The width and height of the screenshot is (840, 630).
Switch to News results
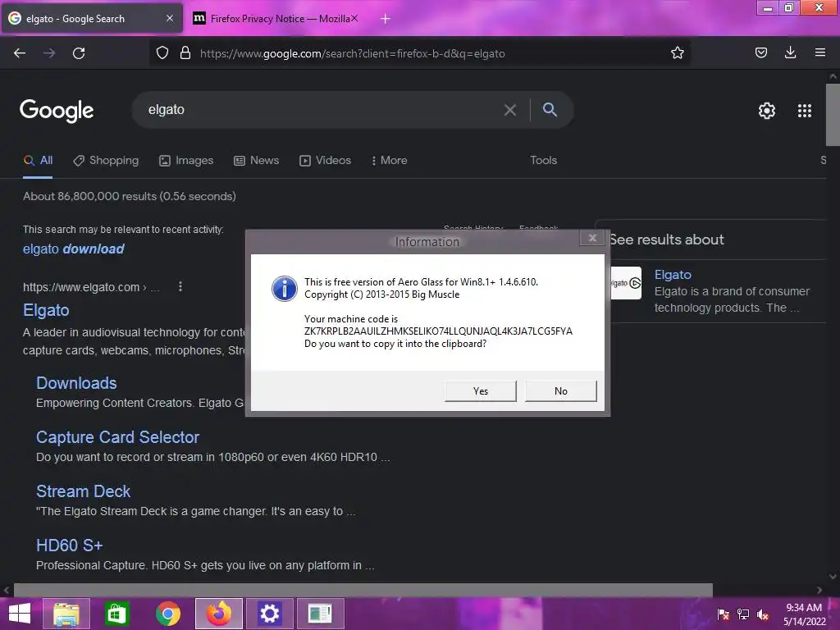tap(256, 160)
